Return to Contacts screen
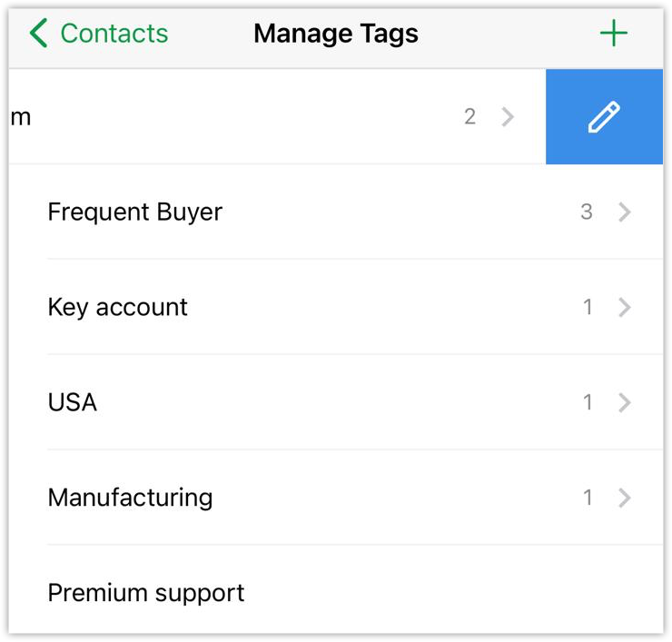 tap(114, 34)
